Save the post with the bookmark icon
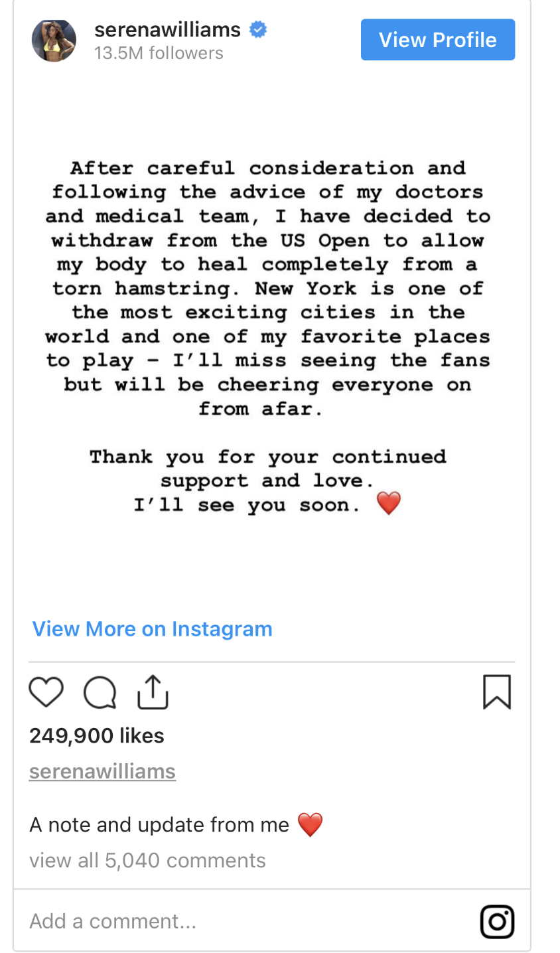This screenshot has height=953, width=560. click(x=497, y=692)
